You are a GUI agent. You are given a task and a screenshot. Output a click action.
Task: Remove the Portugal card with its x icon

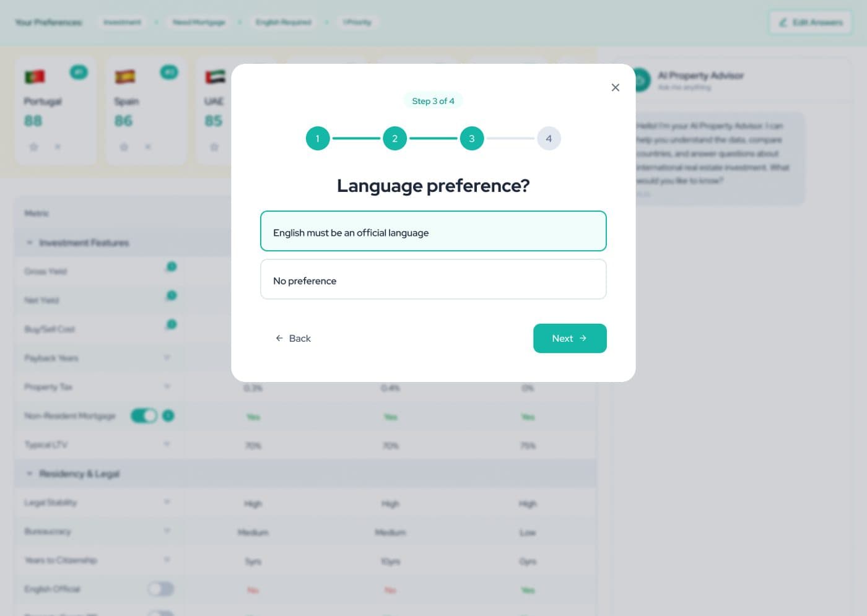point(58,147)
